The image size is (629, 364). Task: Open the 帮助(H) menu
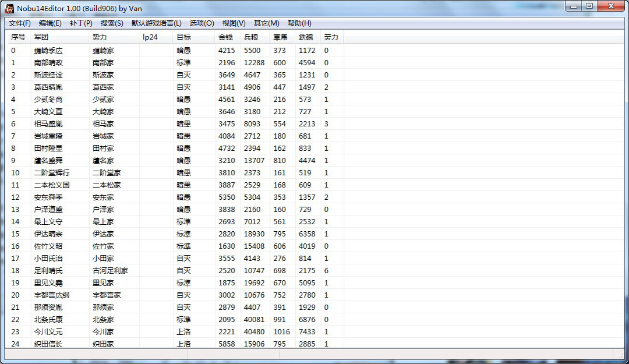point(300,23)
